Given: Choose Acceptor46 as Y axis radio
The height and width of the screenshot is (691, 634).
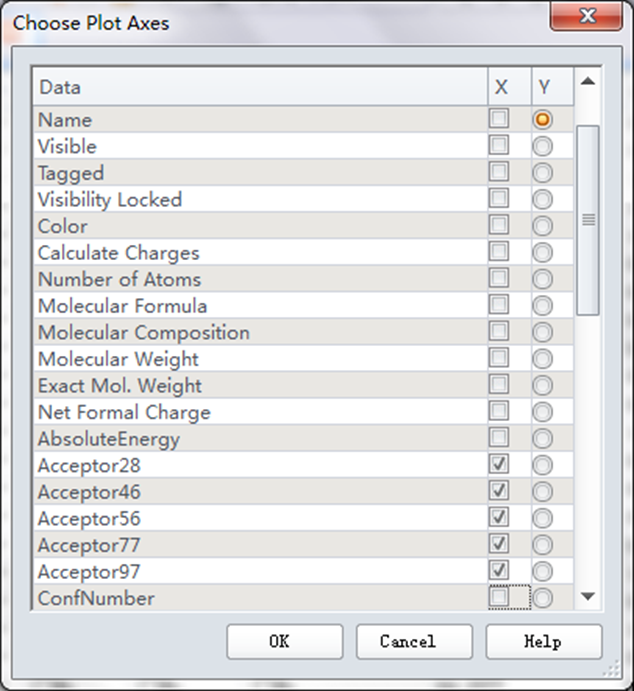Looking at the screenshot, I should [x=542, y=491].
